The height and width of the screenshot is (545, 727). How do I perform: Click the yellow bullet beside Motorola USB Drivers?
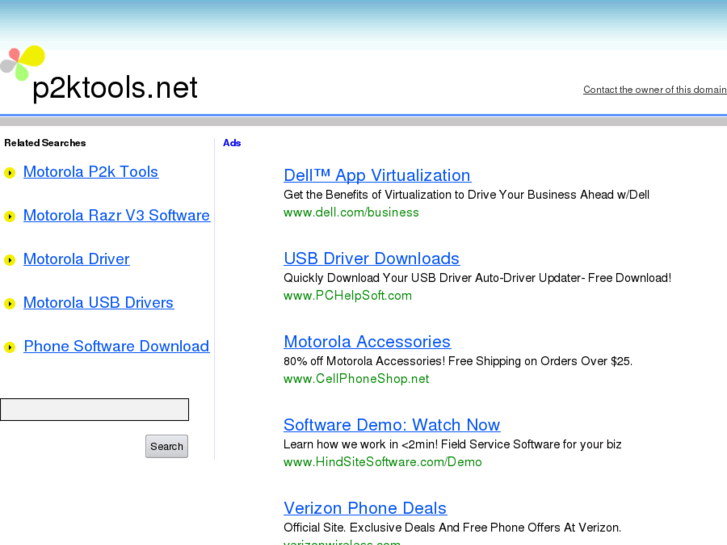(x=10, y=304)
